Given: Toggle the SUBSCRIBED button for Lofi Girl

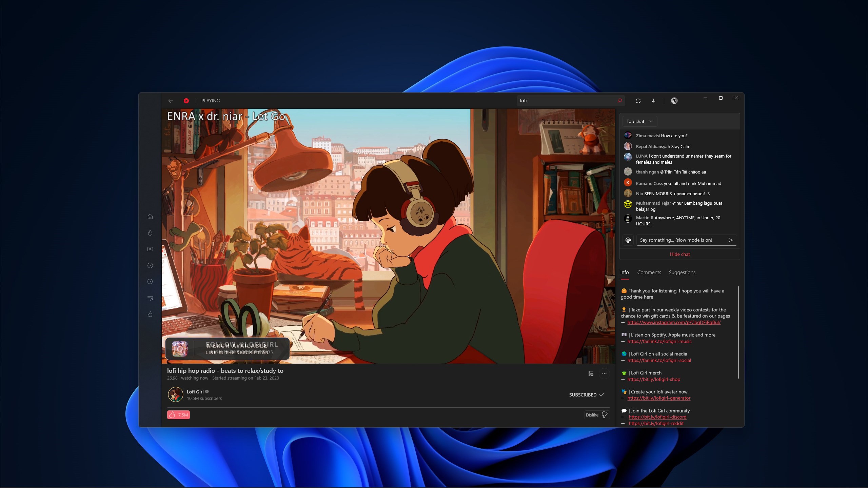Looking at the screenshot, I should (x=587, y=395).
